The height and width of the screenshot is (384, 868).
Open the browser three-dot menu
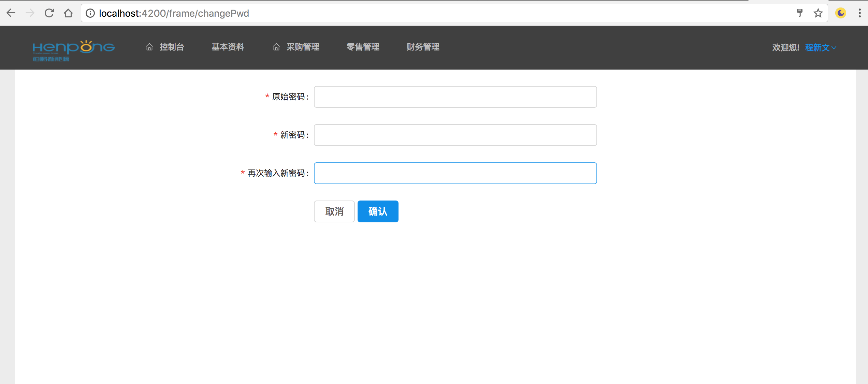(859, 13)
